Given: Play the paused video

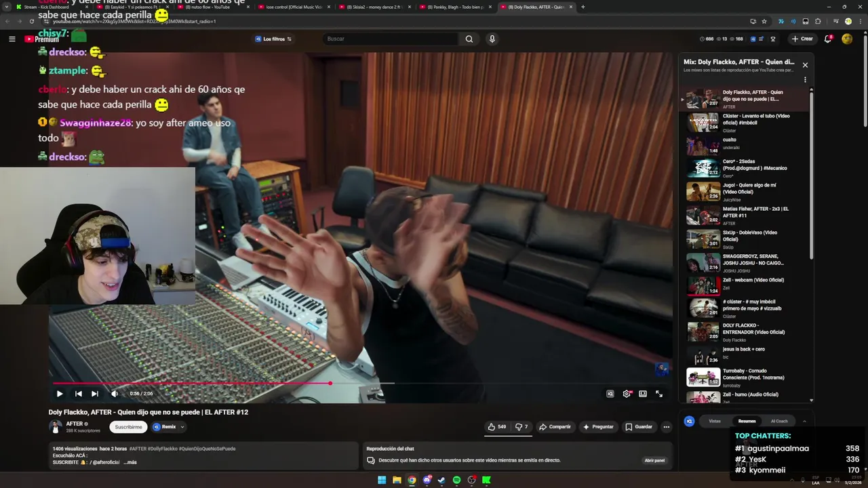Looking at the screenshot, I should click(60, 393).
